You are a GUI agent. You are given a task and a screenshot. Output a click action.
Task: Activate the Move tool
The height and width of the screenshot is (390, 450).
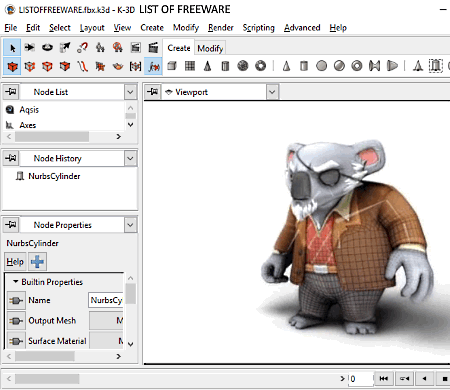(x=30, y=47)
